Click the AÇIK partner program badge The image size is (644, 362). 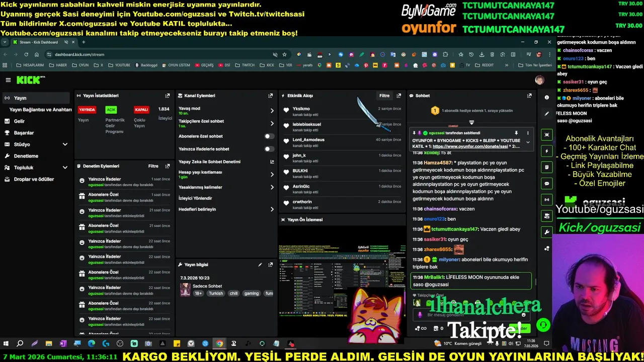[111, 110]
